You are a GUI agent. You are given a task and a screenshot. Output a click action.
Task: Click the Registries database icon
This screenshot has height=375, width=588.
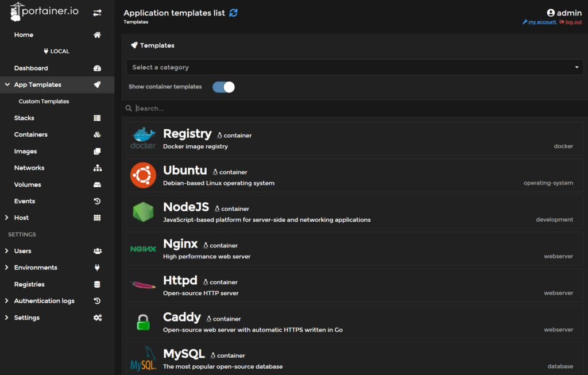point(97,284)
